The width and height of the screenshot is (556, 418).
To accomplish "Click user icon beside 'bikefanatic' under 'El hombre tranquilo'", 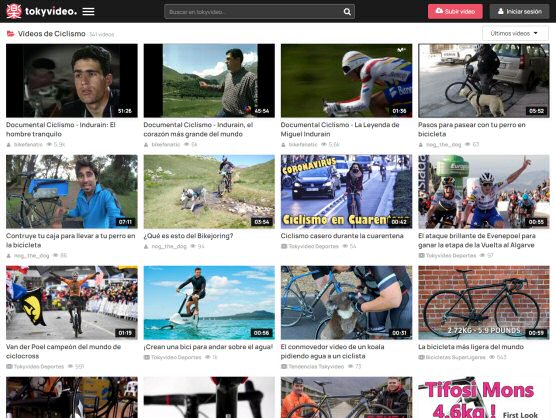I will pyautogui.click(x=9, y=145).
